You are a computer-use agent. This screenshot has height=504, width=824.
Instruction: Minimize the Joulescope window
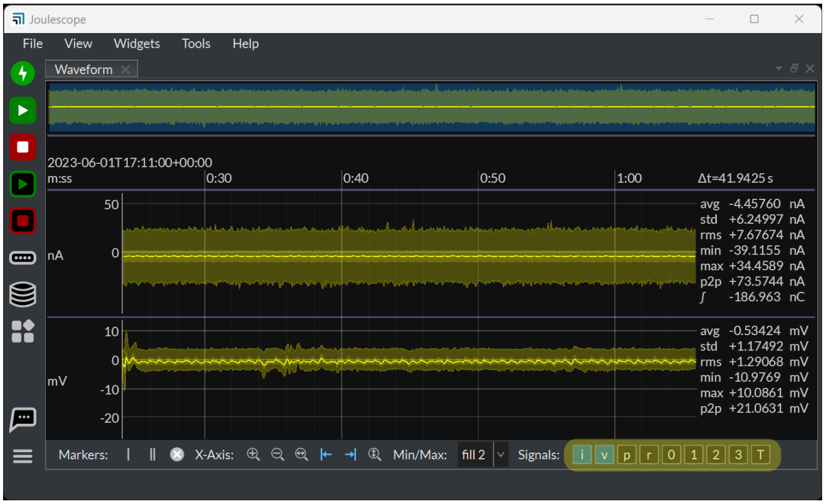(710, 19)
